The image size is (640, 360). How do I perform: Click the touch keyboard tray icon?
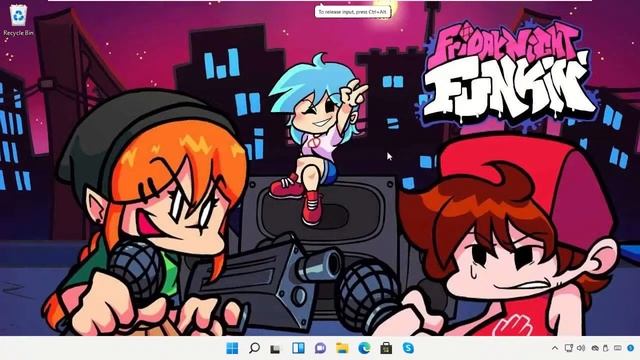[618, 348]
